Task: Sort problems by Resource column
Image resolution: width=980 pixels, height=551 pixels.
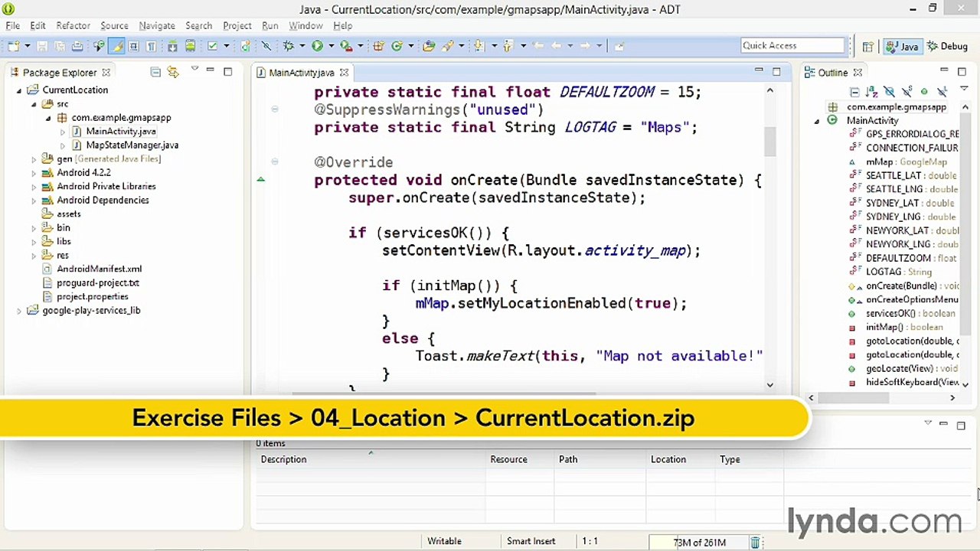Action: pyautogui.click(x=519, y=459)
